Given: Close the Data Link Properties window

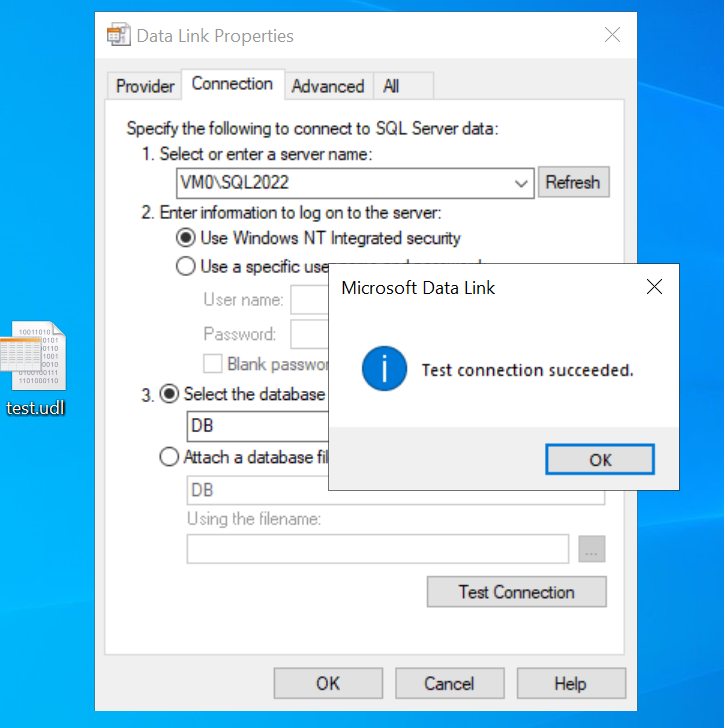Looking at the screenshot, I should click(612, 35).
